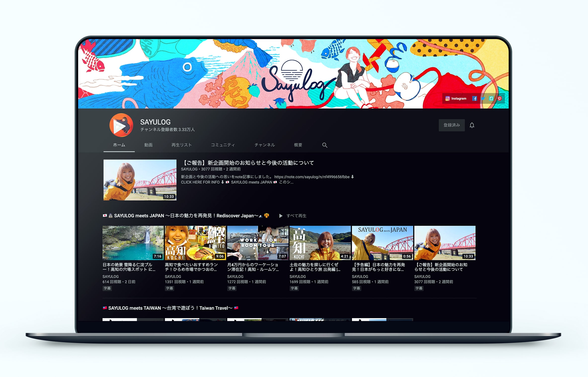Open the 概要 tab
Image resolution: width=588 pixels, height=377 pixels.
[298, 145]
